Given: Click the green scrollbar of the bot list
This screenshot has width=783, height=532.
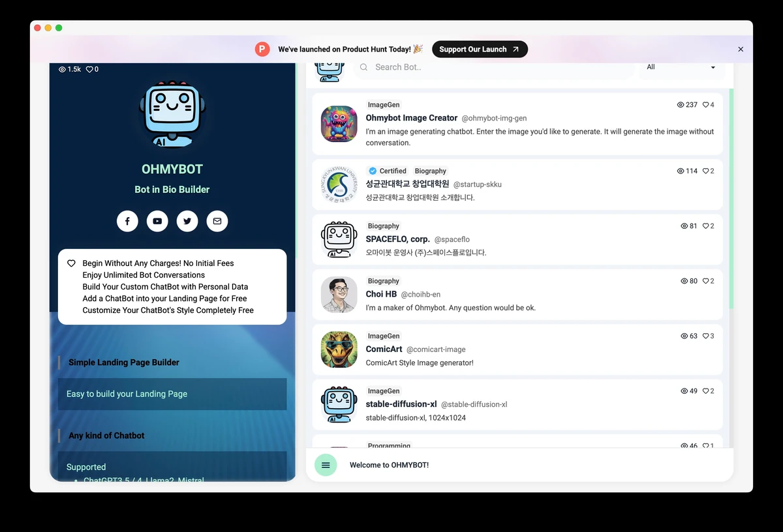Looking at the screenshot, I should click(x=731, y=199).
